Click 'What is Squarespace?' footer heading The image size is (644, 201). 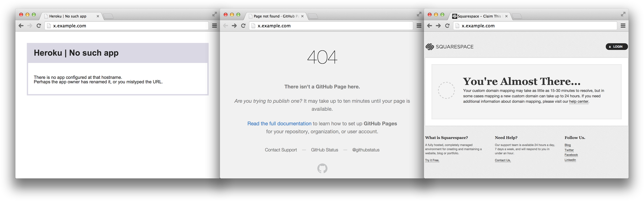click(x=446, y=138)
